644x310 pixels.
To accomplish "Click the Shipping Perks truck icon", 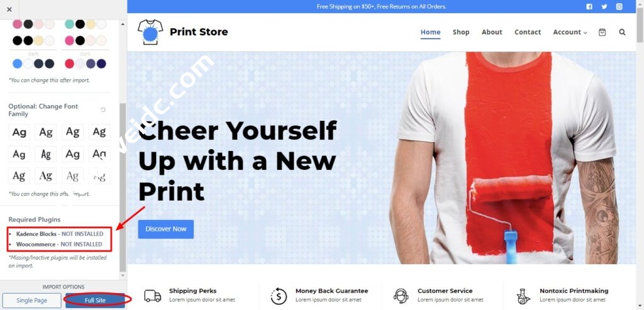I will [152, 296].
